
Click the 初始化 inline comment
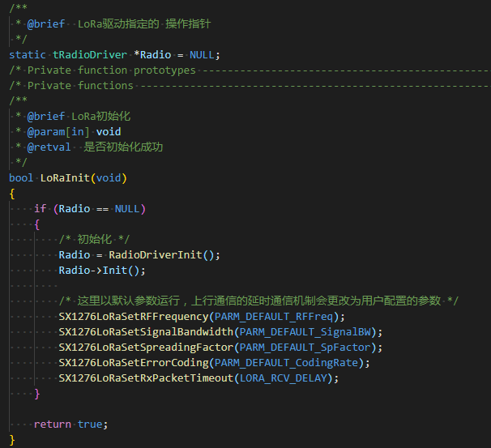coord(94,240)
